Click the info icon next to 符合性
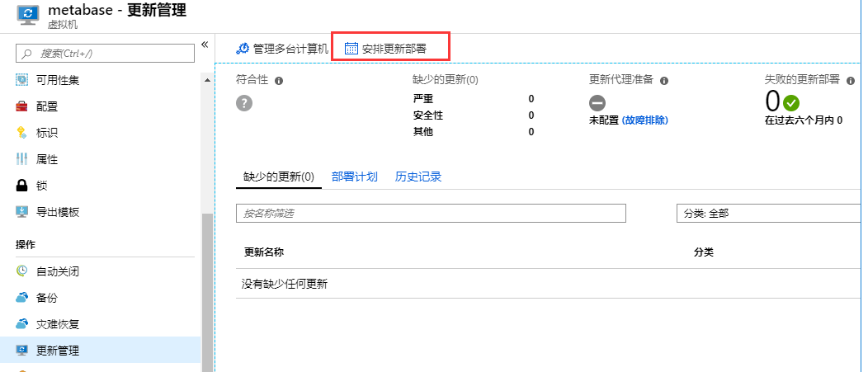This screenshot has height=372, width=868. coord(279,81)
